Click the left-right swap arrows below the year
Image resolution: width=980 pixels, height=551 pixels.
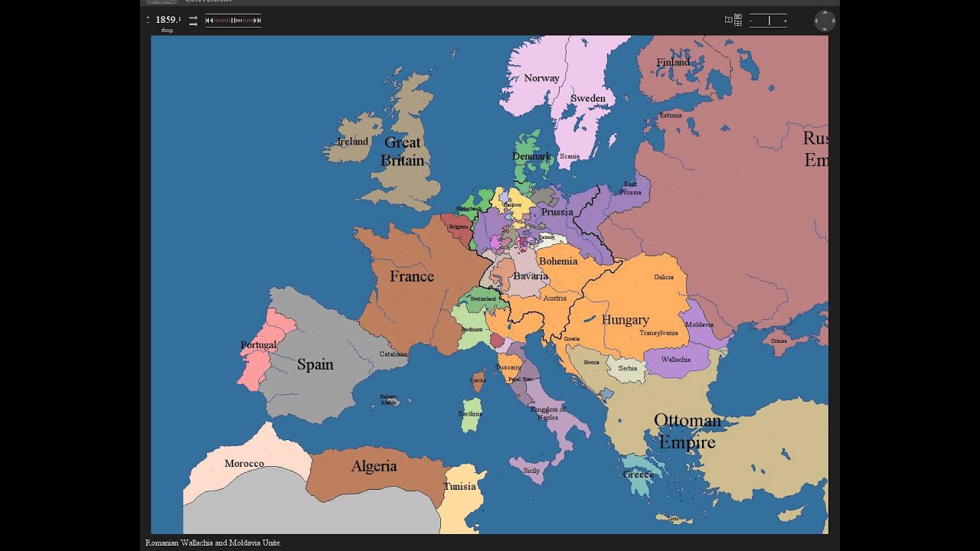point(167,31)
